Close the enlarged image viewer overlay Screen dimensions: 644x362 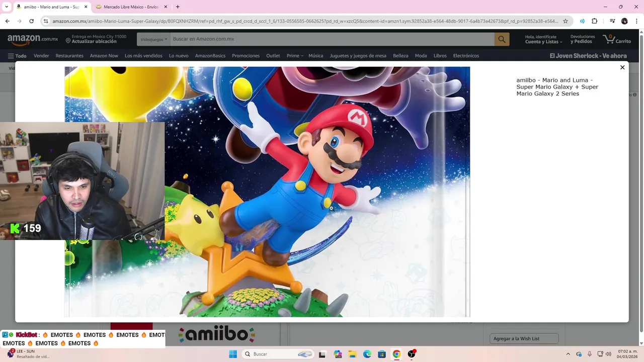click(622, 67)
